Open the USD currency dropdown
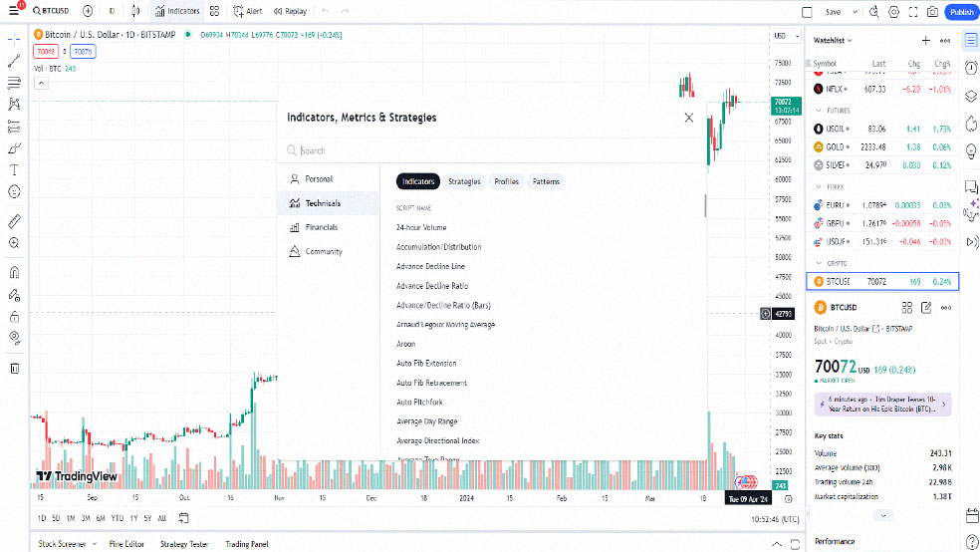Viewport: 980px width, 552px height. pyautogui.click(x=786, y=36)
